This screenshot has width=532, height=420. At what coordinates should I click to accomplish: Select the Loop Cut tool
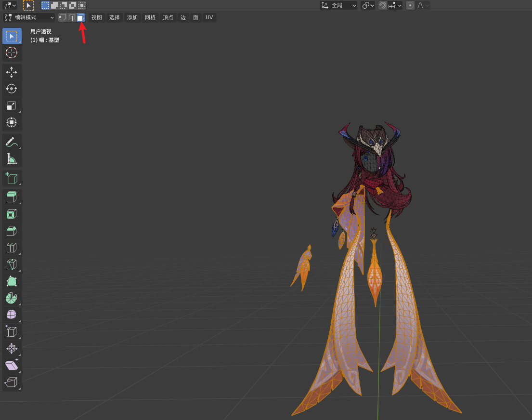pyautogui.click(x=12, y=248)
